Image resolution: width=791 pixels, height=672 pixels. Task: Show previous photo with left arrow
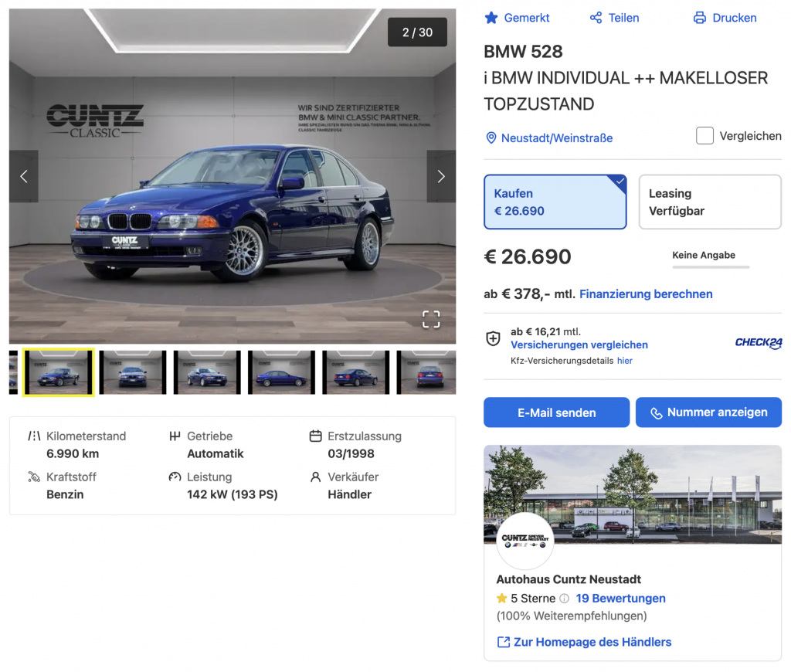tap(23, 176)
